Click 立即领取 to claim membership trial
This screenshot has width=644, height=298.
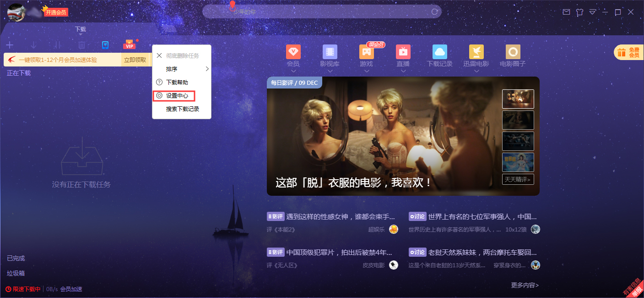point(136,60)
